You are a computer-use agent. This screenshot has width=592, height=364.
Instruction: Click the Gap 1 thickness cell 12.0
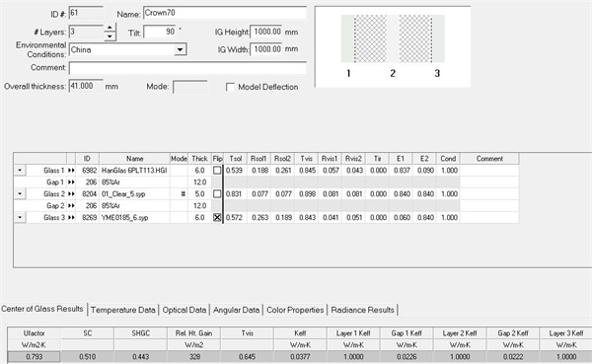199,182
